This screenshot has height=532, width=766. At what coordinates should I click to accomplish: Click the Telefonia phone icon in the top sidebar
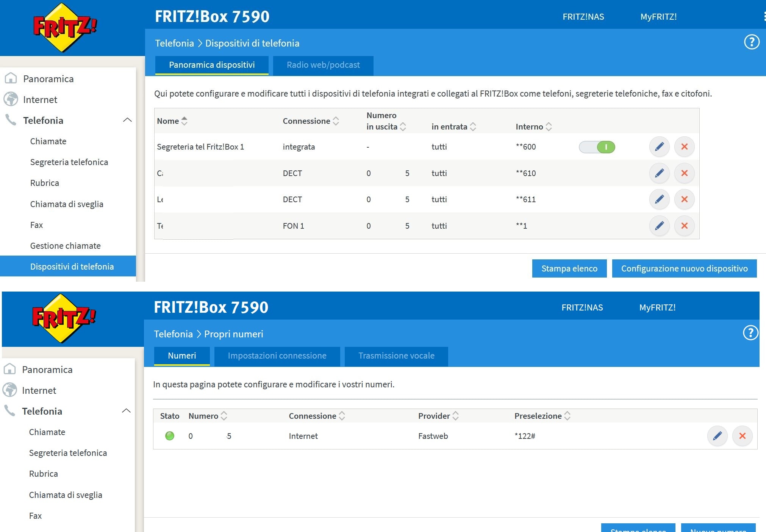[x=11, y=120]
